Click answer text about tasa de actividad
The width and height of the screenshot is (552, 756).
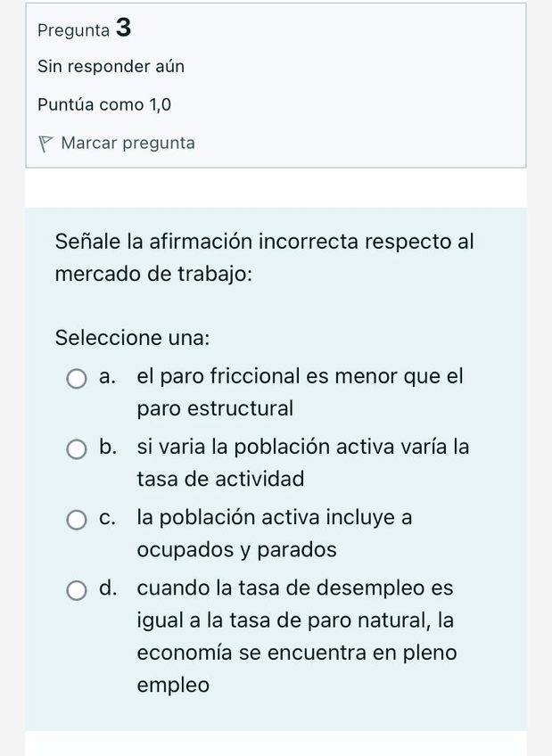coord(302,463)
